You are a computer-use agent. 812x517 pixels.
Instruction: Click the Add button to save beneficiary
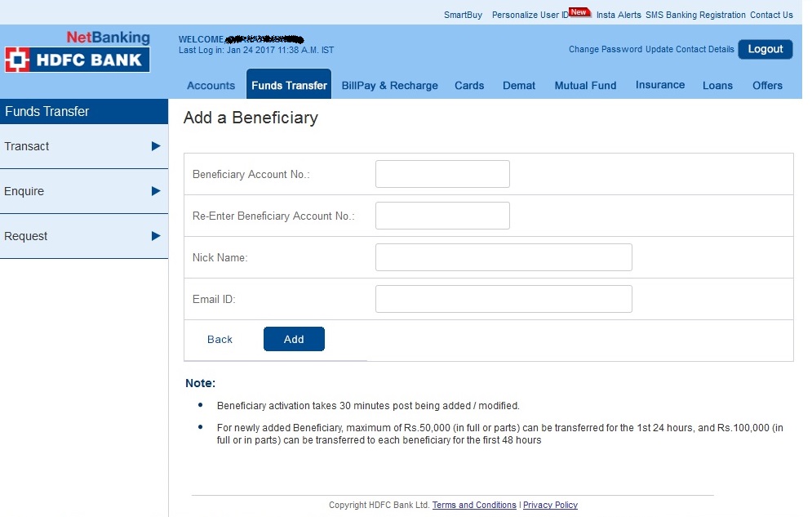coord(294,338)
